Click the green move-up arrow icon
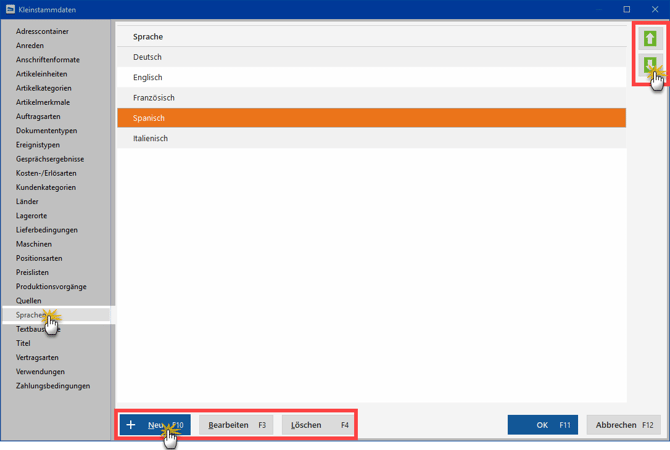The image size is (670, 450). click(x=650, y=38)
